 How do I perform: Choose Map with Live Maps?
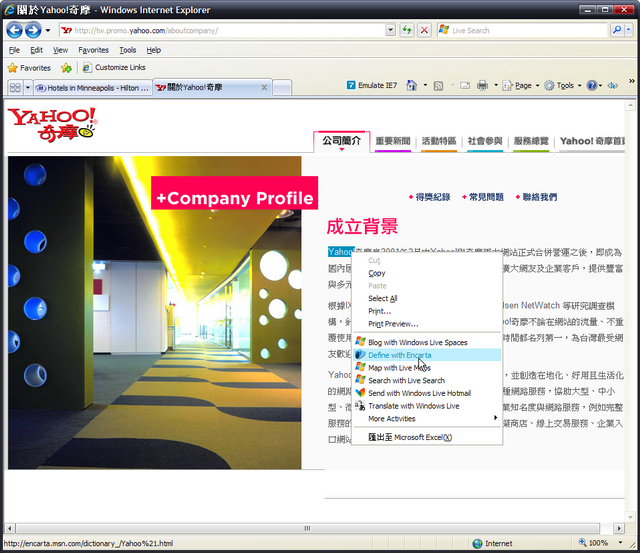(427, 367)
